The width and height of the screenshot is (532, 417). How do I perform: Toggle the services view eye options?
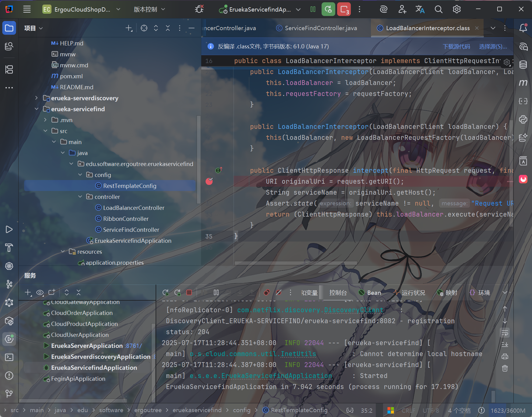[x=40, y=292]
